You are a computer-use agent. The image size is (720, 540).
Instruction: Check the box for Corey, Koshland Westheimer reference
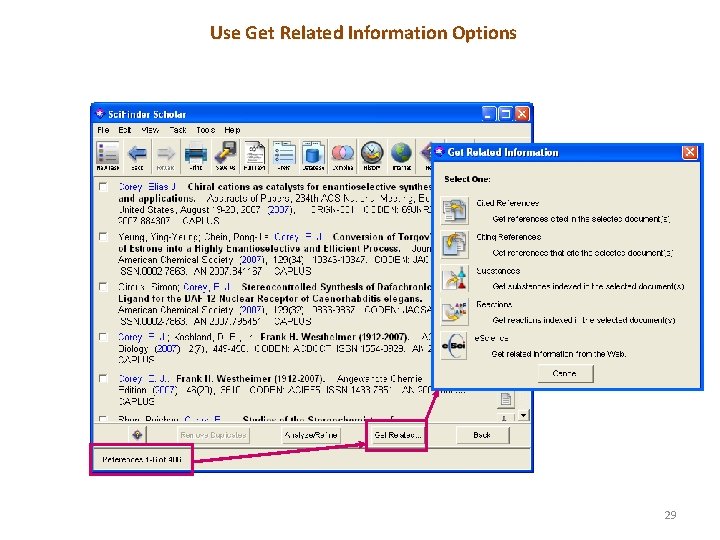tap(103, 337)
